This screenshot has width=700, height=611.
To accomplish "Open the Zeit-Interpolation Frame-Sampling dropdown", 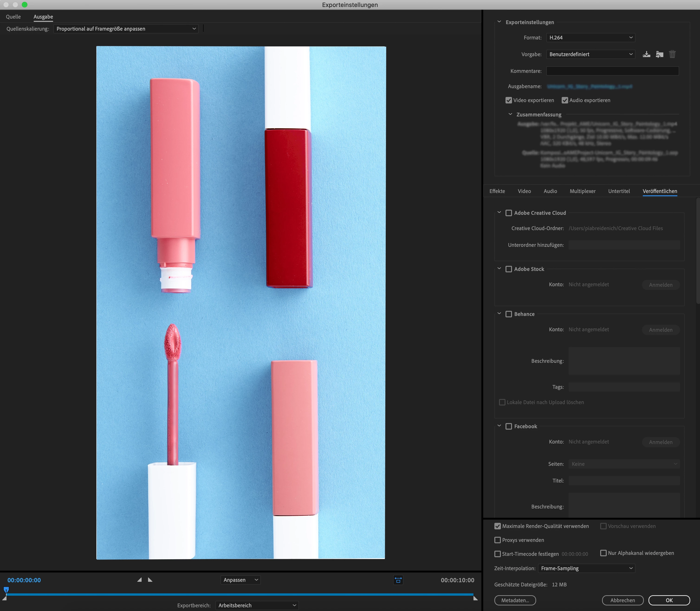I will click(587, 568).
